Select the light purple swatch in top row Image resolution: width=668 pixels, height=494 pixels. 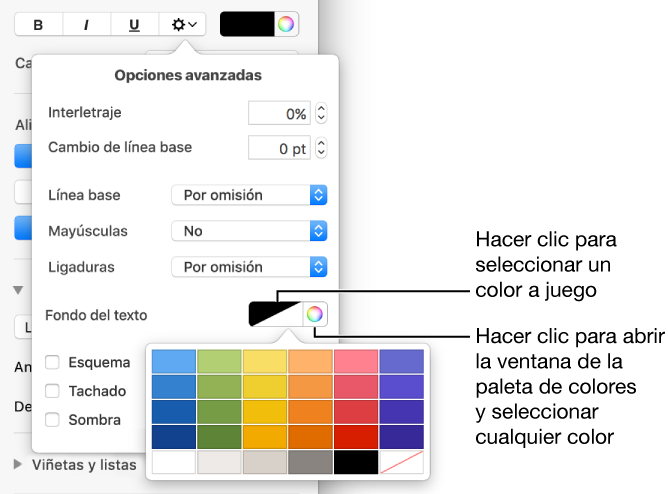[402, 362]
